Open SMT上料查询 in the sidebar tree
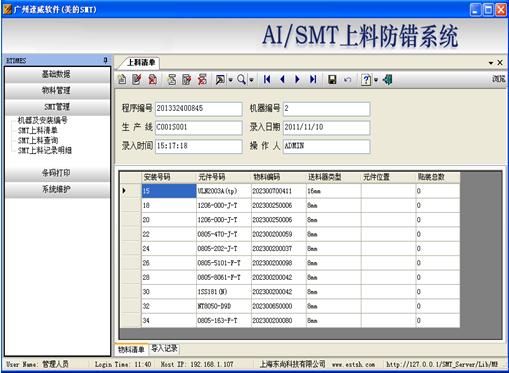The image size is (509, 373). pos(38,140)
